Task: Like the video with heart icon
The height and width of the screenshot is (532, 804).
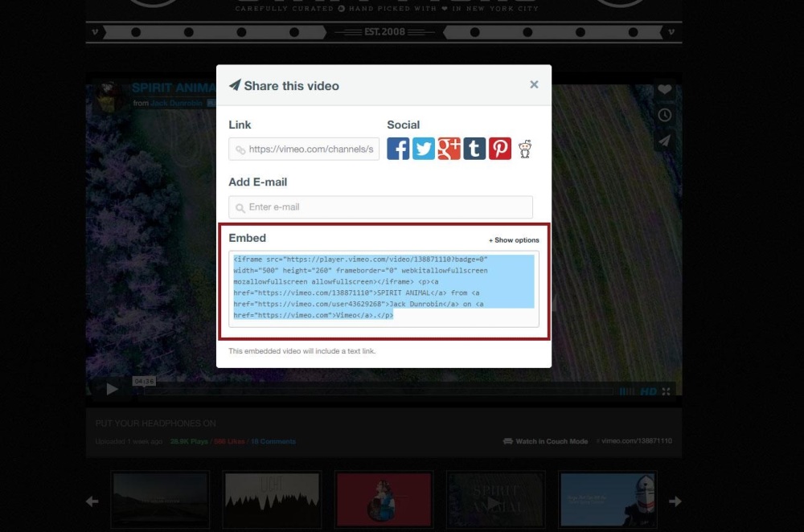Action: point(665,89)
